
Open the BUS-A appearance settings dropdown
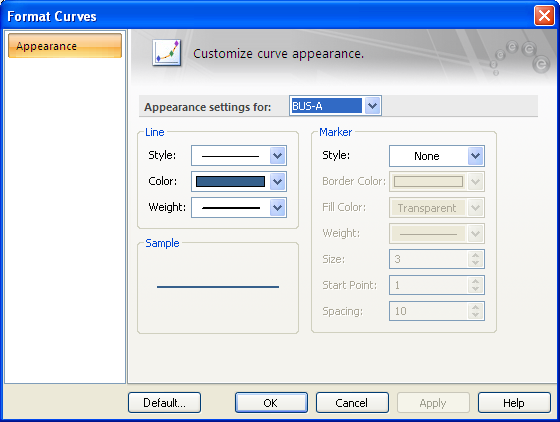click(372, 106)
